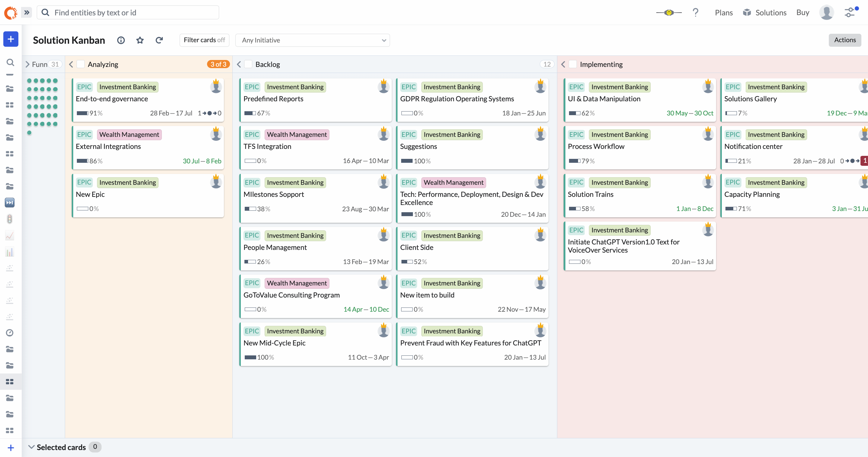
Task: Click the blue plus create button
Action: pos(11,39)
